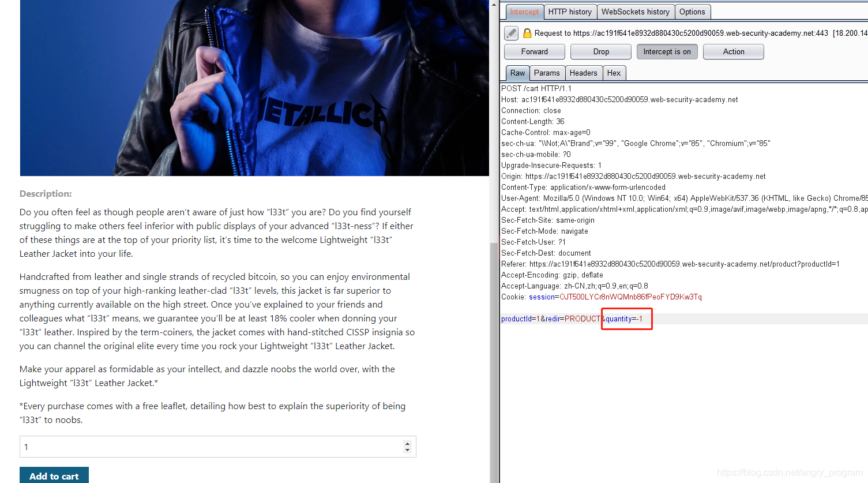Click the Drop button

tap(601, 51)
